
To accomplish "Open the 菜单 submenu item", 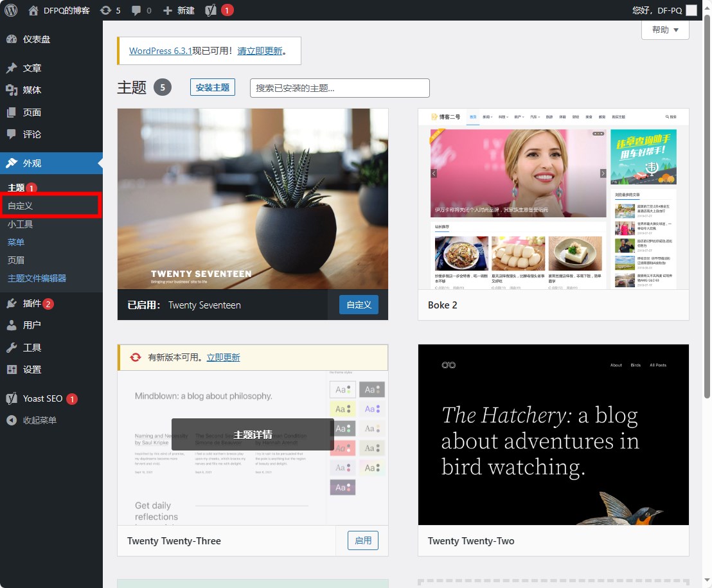I will [16, 242].
